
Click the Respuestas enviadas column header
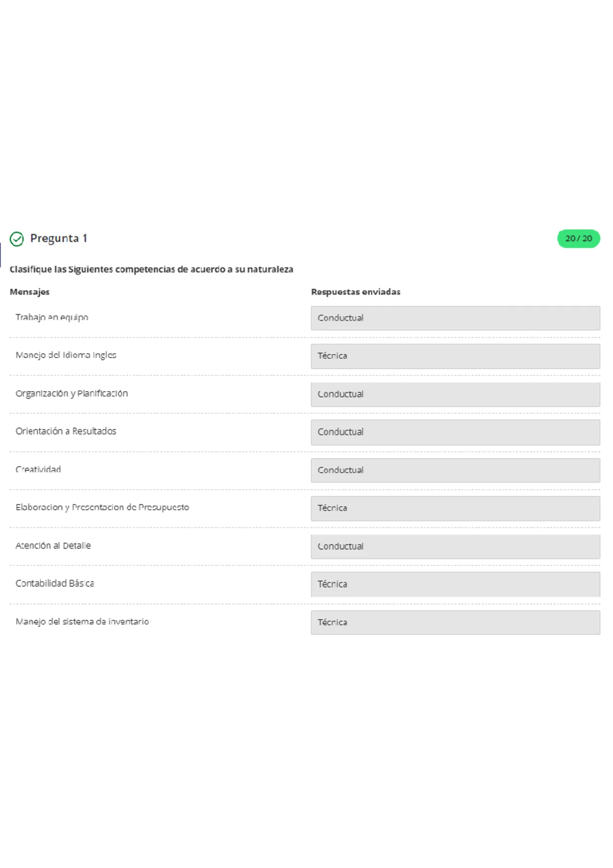[x=356, y=292]
